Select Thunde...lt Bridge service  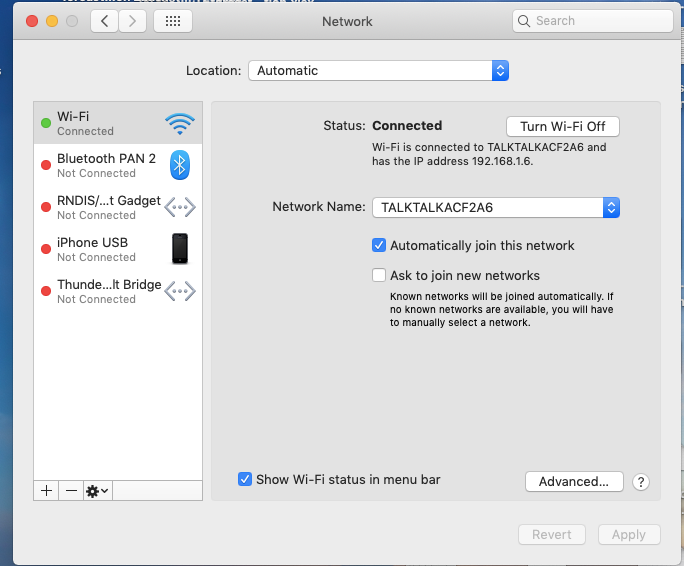pyautogui.click(x=118, y=291)
